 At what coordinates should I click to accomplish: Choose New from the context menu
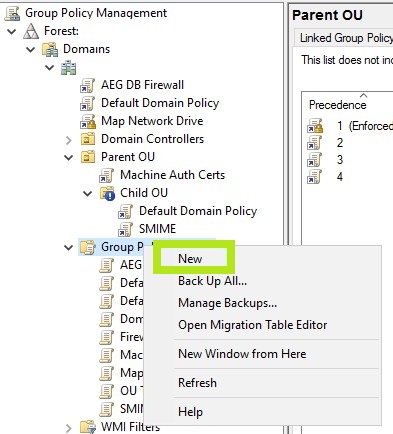(190, 259)
